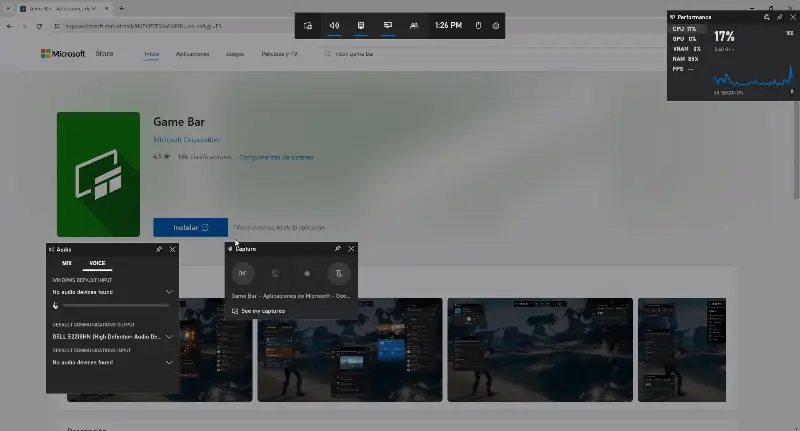Go forward in the browser
The width and height of the screenshot is (800, 431).
click(x=24, y=26)
